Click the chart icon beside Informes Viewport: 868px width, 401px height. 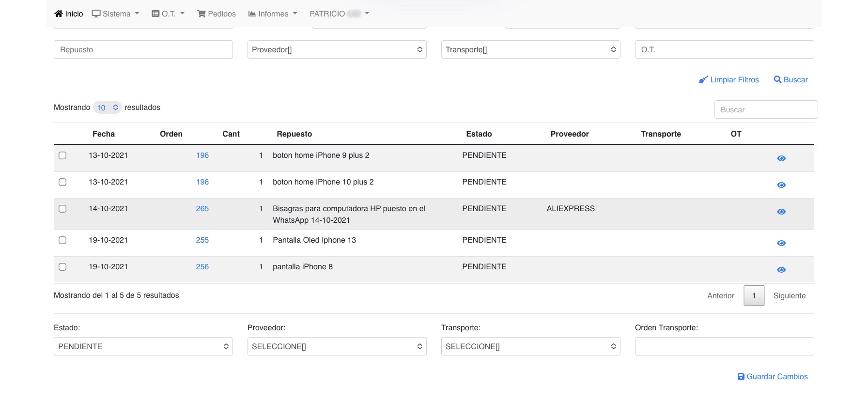click(252, 14)
